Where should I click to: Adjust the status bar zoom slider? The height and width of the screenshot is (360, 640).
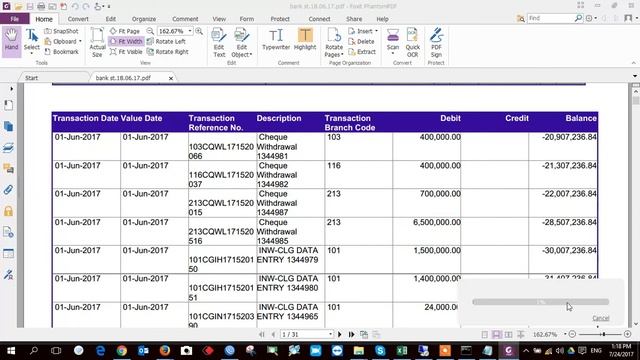(603, 334)
